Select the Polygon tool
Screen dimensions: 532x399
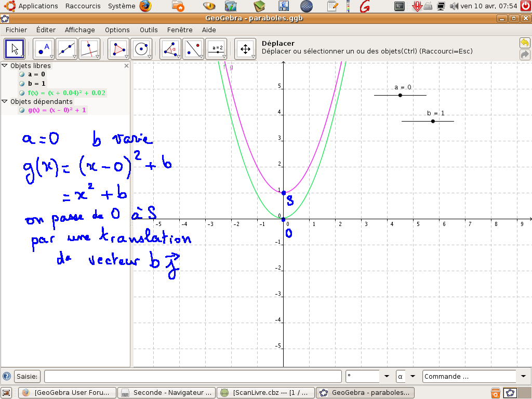pyautogui.click(x=118, y=49)
